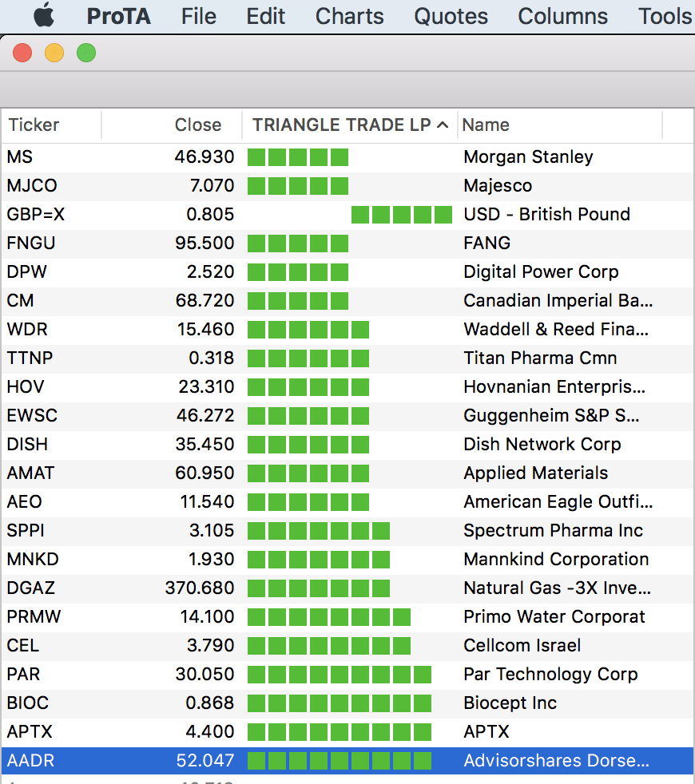Viewport: 695px width, 784px height.
Task: Select the DPW ticker
Action: tap(26, 272)
